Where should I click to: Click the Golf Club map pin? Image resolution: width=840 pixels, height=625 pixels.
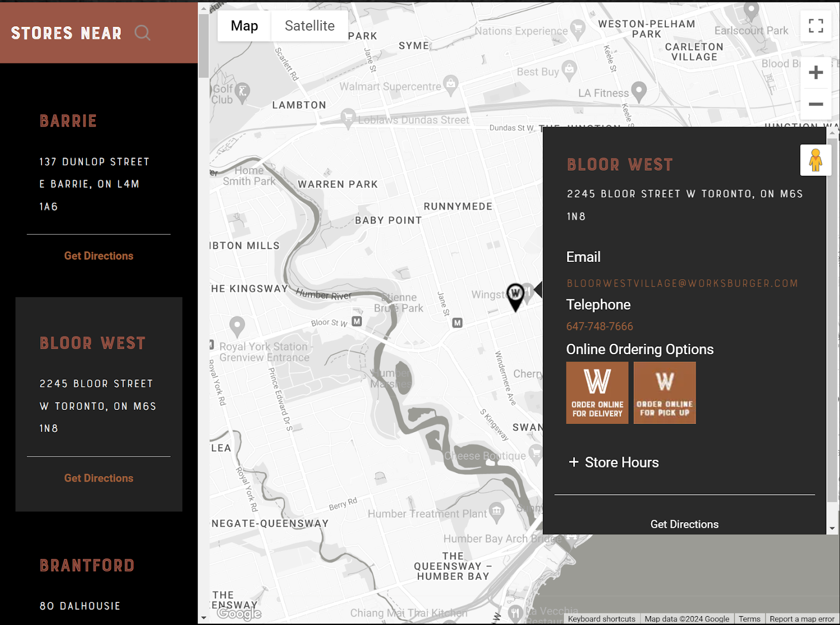pos(242,92)
